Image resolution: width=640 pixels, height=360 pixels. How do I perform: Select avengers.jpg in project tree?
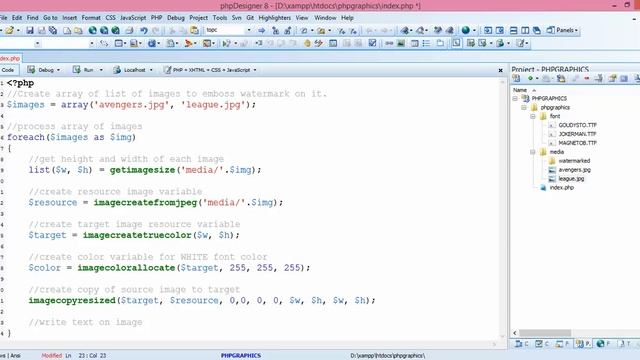574,170
